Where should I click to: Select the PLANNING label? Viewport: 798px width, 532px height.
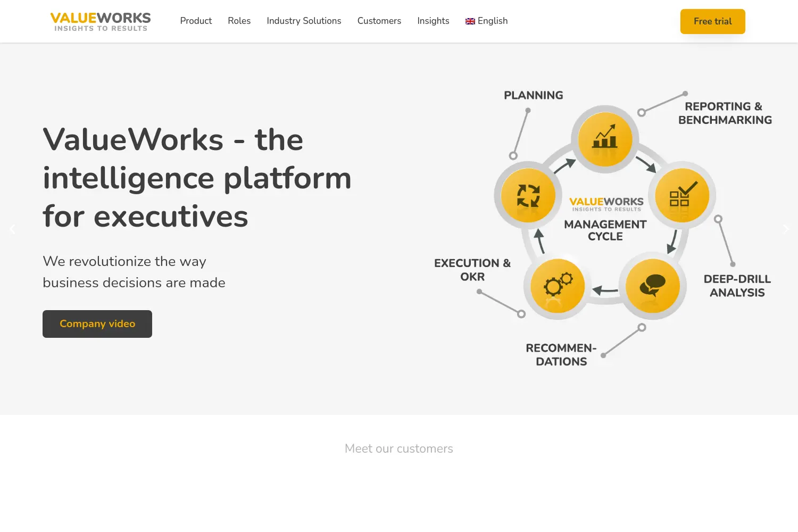(x=534, y=95)
